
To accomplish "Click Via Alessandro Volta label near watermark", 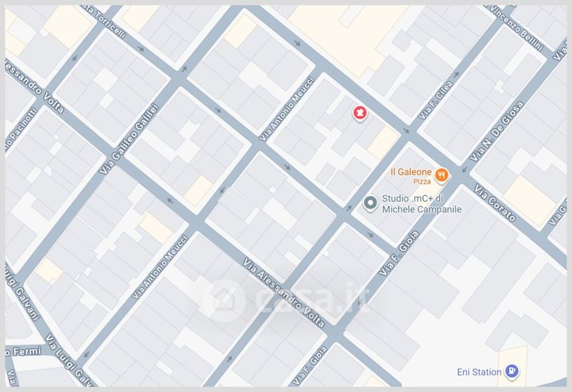I will point(283,293).
